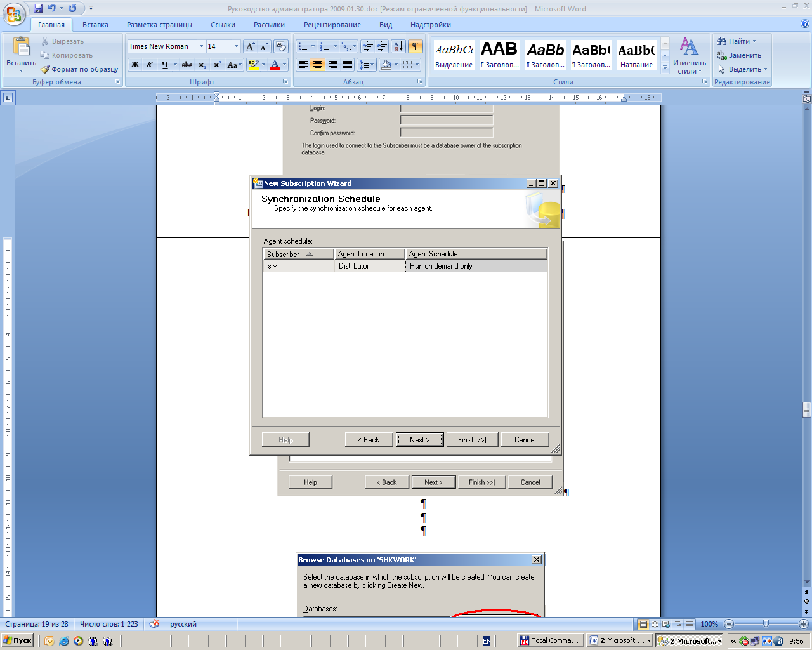Image resolution: width=812 pixels, height=650 pixels.
Task: Toggle Bold (Ж) formatting
Action: 135,65
